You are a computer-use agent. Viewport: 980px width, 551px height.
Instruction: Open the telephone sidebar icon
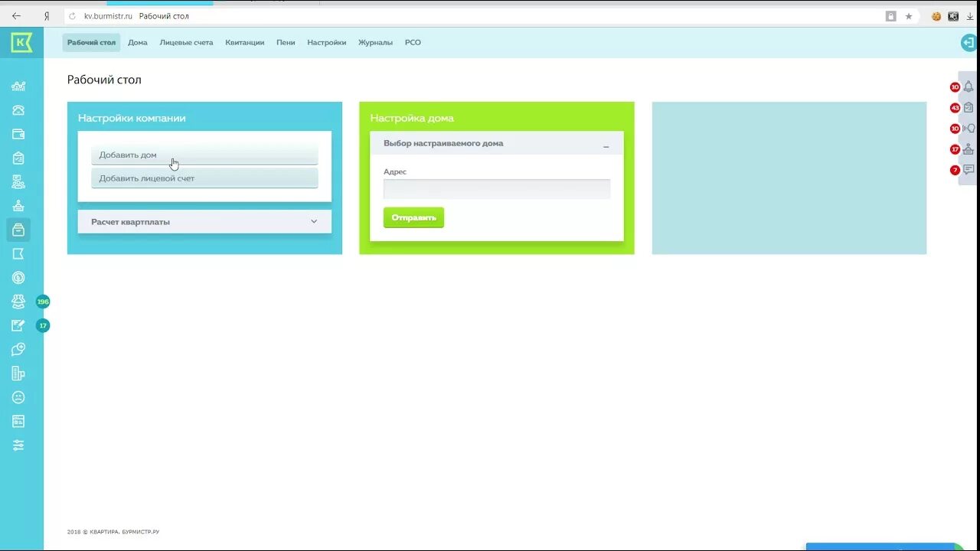(18, 110)
